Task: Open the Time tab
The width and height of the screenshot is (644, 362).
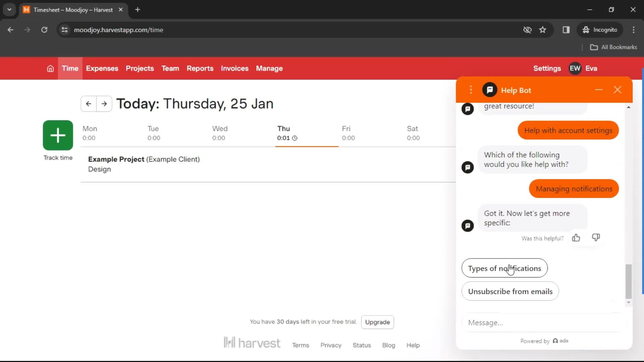Action: [70, 68]
